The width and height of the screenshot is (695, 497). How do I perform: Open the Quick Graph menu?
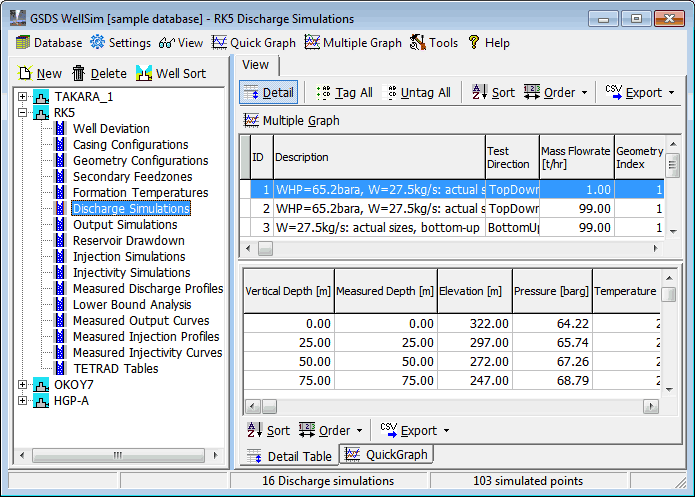254,43
